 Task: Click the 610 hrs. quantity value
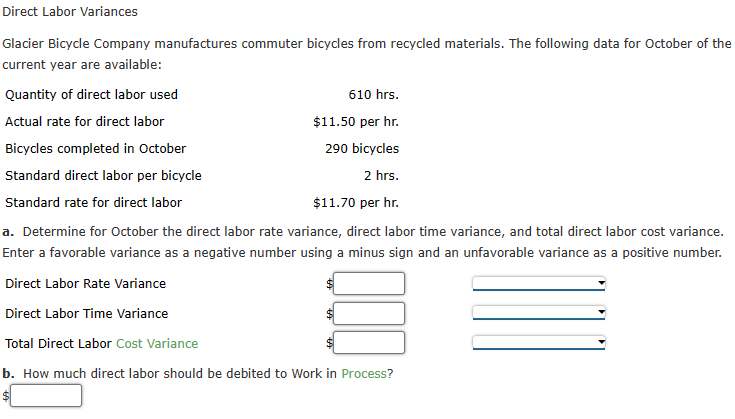[373, 95]
